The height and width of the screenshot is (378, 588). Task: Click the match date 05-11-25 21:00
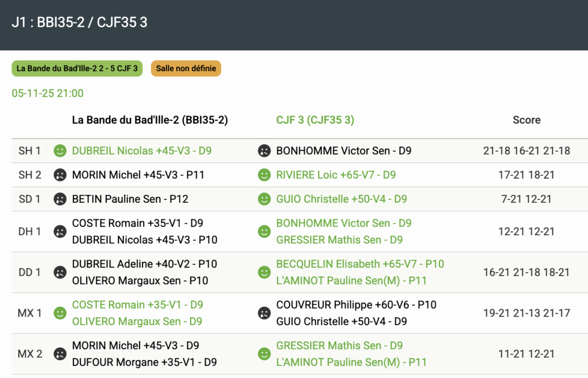tap(48, 94)
